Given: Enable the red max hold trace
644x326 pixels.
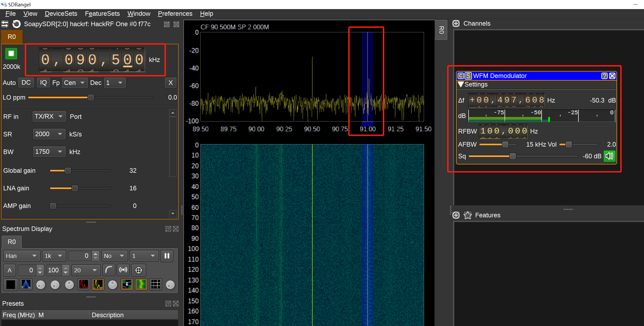Looking at the screenshot, I should click(x=84, y=284).
